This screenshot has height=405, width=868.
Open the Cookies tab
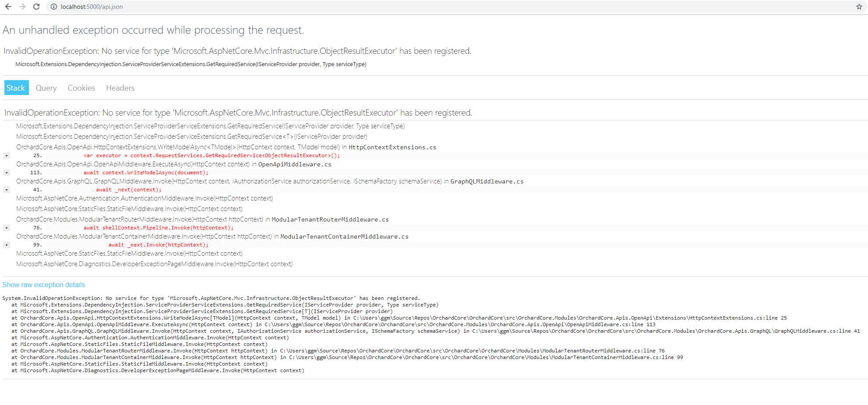(x=81, y=88)
